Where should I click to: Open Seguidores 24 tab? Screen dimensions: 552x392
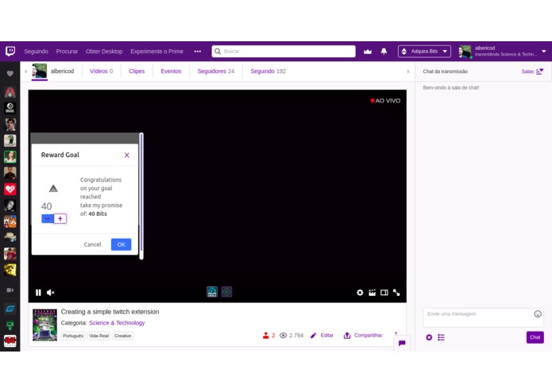pyautogui.click(x=216, y=71)
